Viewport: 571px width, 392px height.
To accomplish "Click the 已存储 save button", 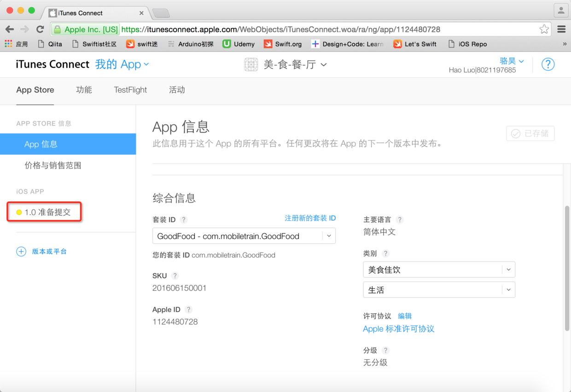I will 530,134.
